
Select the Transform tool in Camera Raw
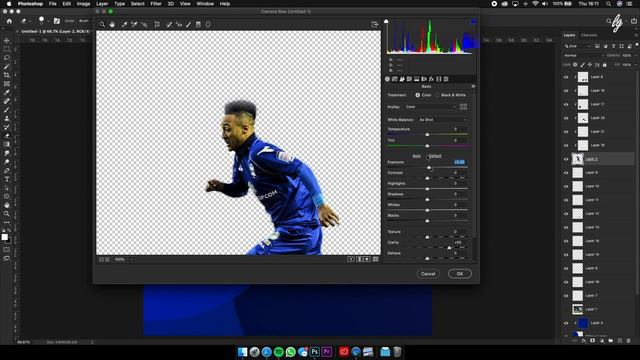pos(157,24)
